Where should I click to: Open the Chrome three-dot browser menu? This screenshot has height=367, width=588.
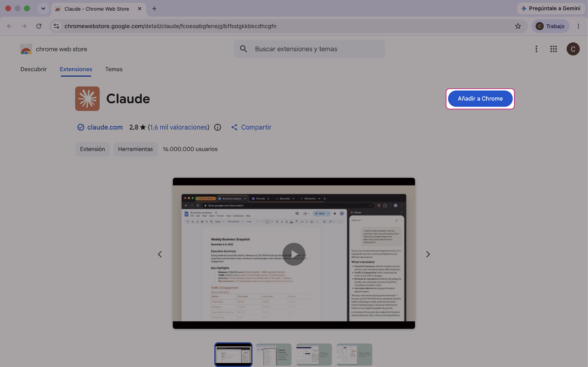(x=578, y=26)
